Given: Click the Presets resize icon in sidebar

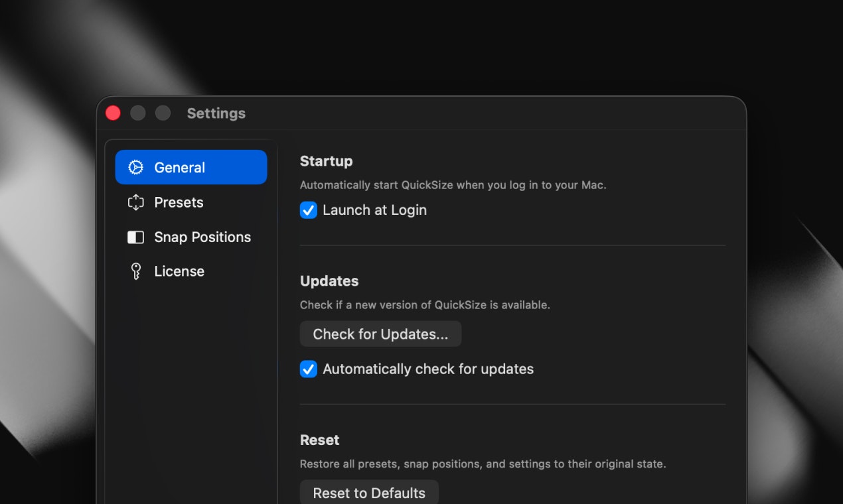Looking at the screenshot, I should (135, 202).
